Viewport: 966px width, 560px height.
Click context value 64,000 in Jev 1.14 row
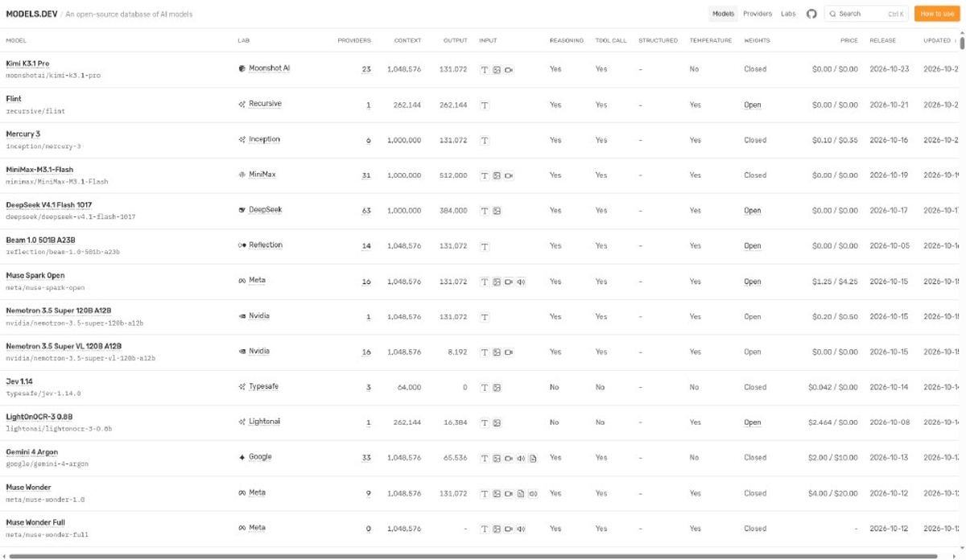pyautogui.click(x=409, y=388)
